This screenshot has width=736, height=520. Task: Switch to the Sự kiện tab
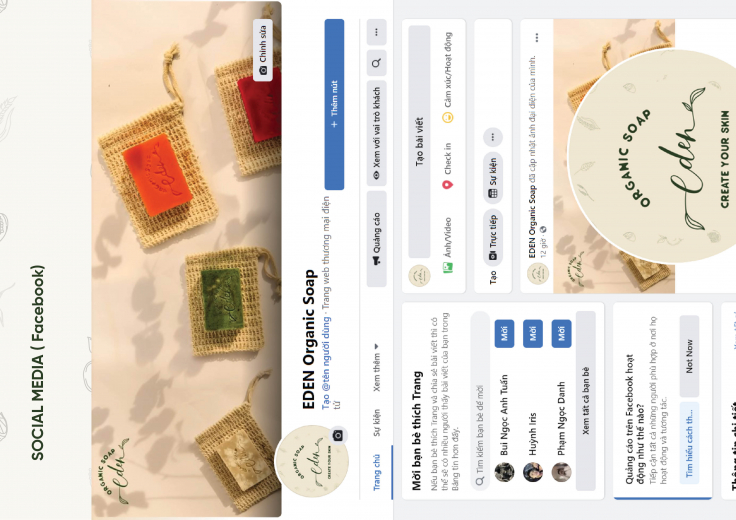point(376,423)
